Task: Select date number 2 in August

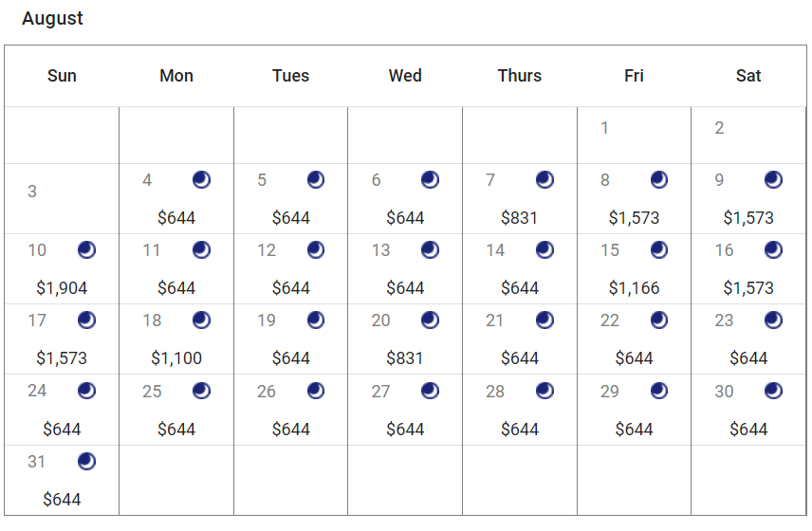Action: pos(719,128)
